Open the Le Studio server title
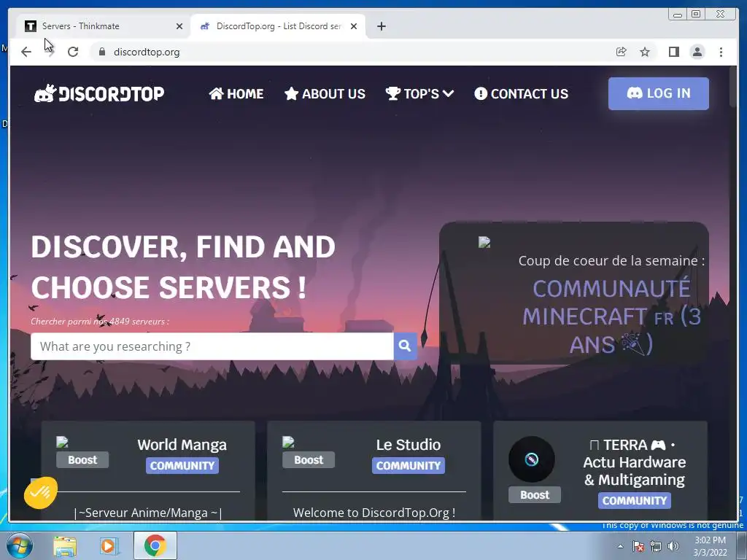The height and width of the screenshot is (560, 747). click(409, 445)
